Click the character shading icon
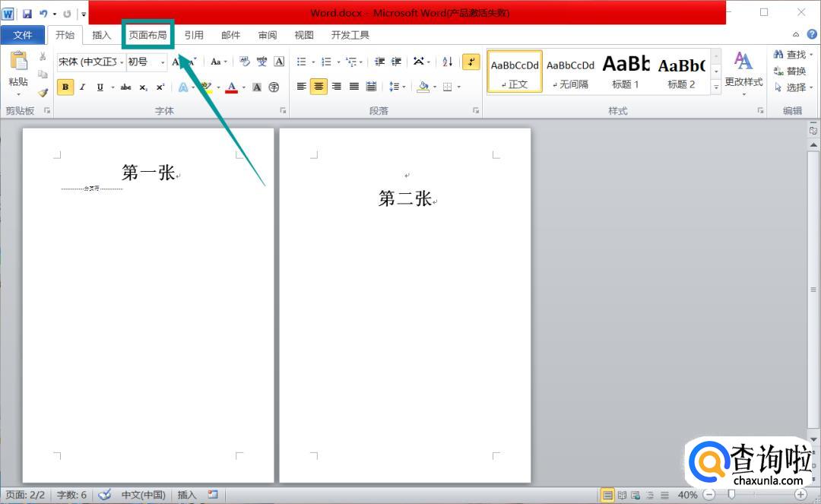This screenshot has height=504, width=821. tap(257, 87)
